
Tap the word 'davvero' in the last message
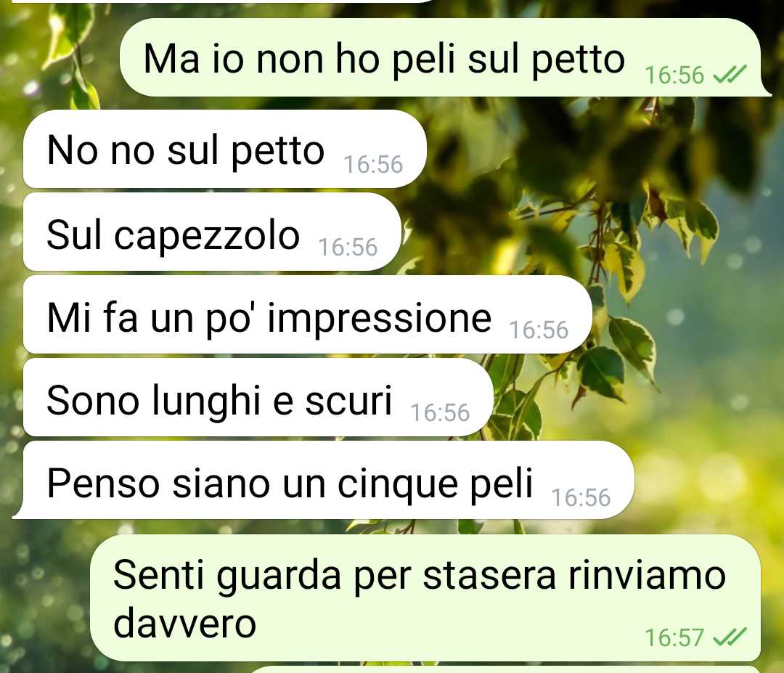tap(185, 624)
